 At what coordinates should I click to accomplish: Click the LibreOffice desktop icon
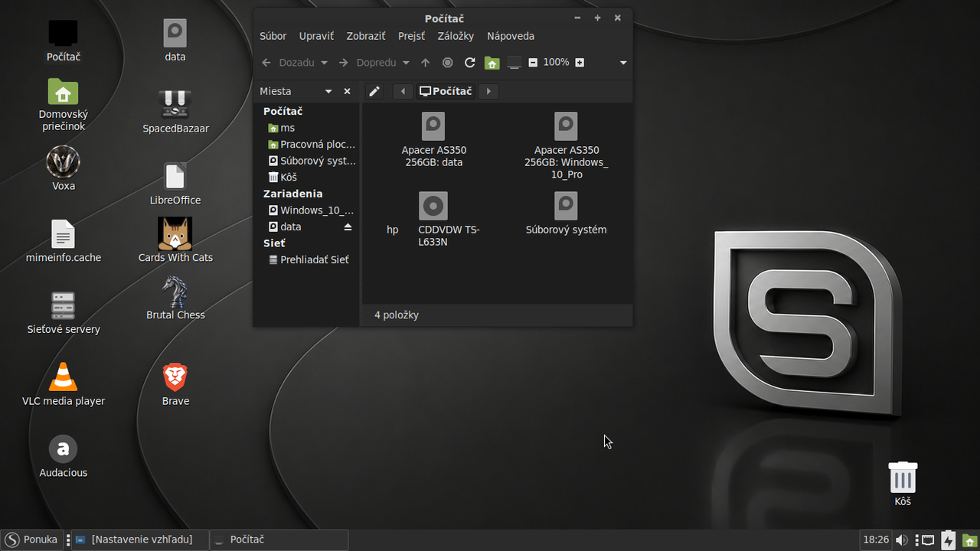tap(175, 184)
